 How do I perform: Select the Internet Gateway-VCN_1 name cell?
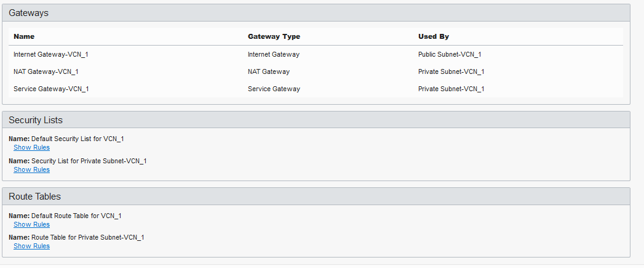point(51,54)
